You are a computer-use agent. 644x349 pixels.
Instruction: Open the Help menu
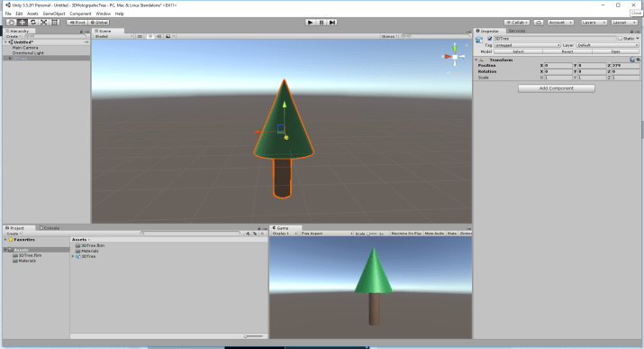click(x=119, y=14)
